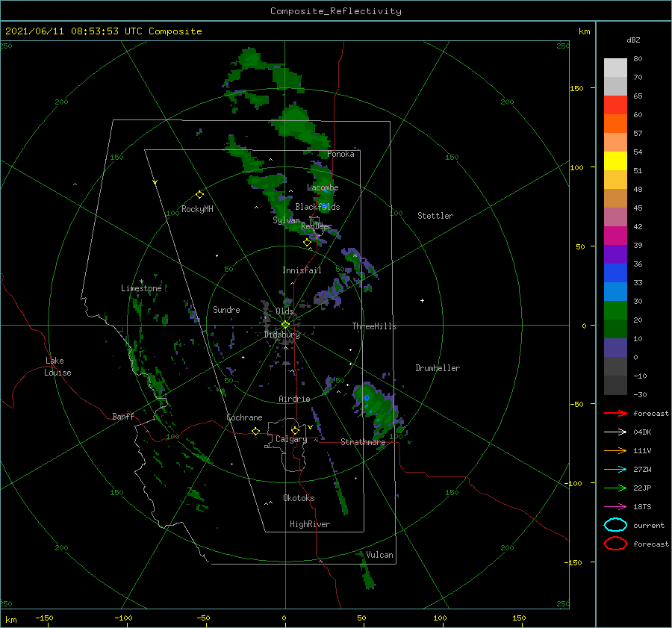The image size is (672, 628).
Task: Select the Sundre label
Action: [x=226, y=310]
